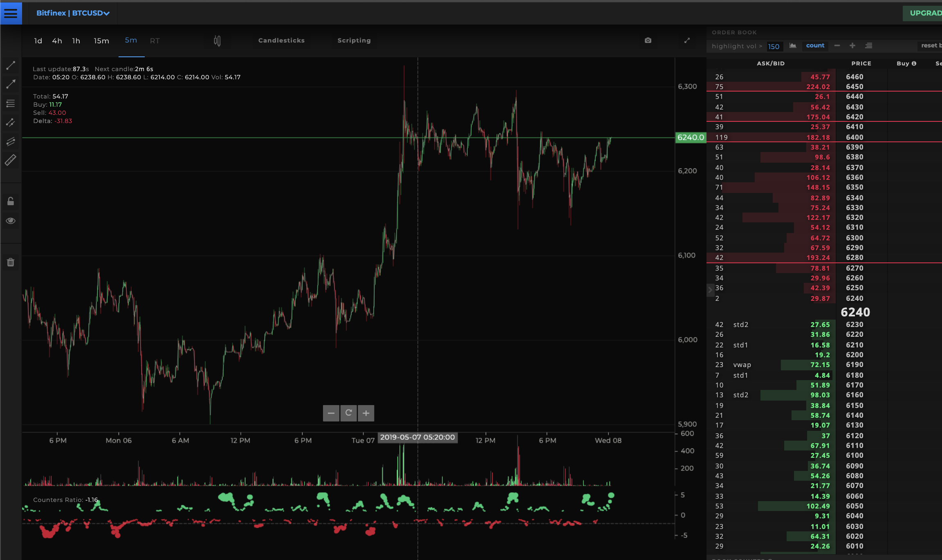The height and width of the screenshot is (560, 942).
Task: Switch to 15m timeframe
Action: (x=101, y=41)
